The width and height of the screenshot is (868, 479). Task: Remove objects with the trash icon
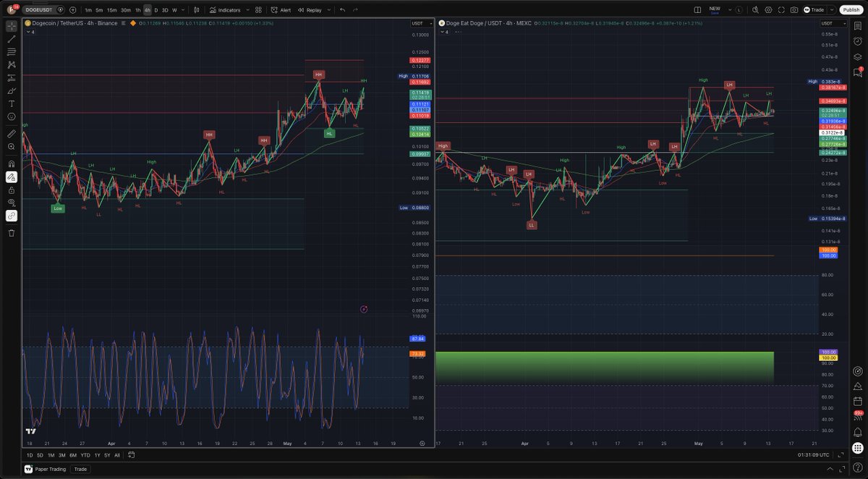12,233
